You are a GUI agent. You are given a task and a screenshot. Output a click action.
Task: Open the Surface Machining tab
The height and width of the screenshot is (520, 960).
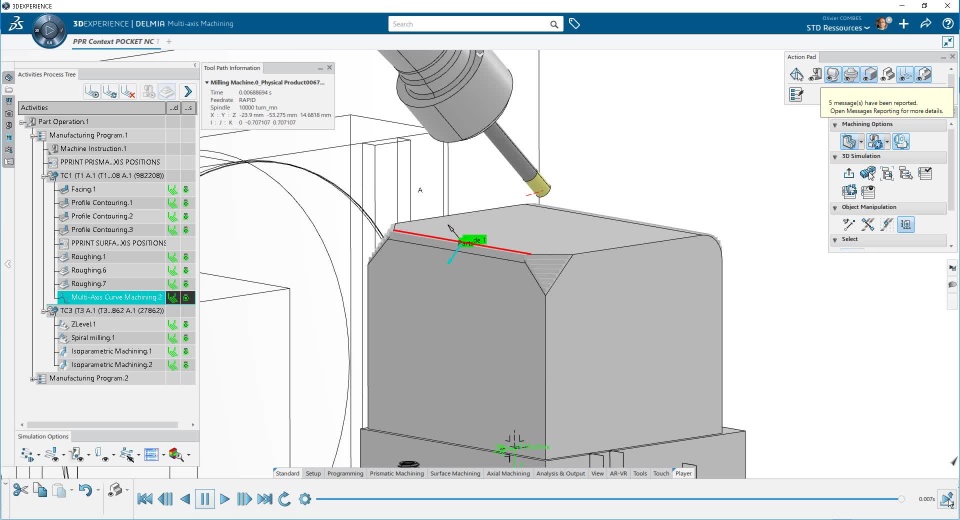(455, 473)
